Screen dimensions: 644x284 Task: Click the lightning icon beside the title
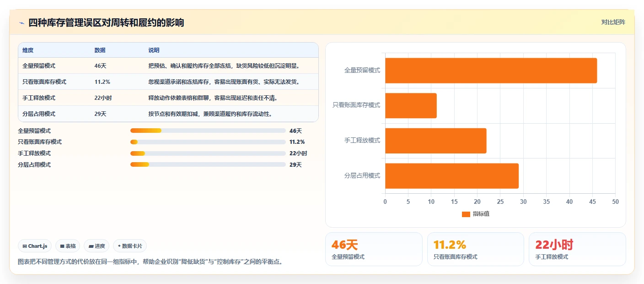coord(22,22)
